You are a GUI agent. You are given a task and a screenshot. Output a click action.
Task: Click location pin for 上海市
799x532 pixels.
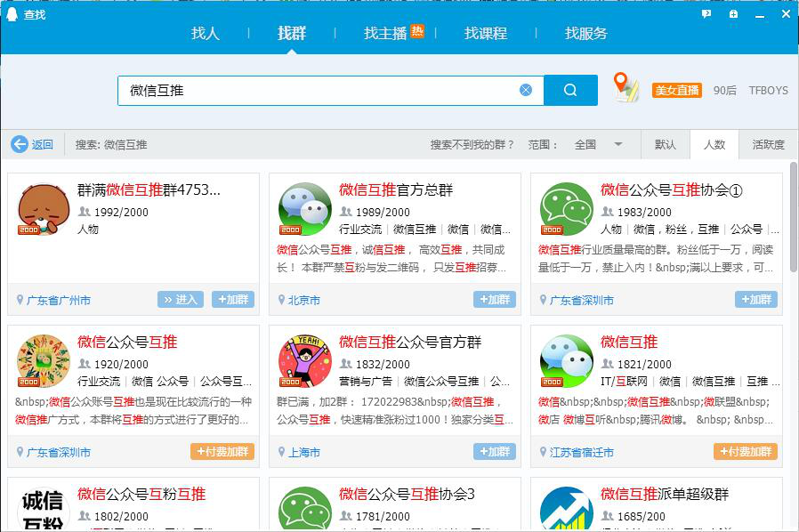click(281, 451)
